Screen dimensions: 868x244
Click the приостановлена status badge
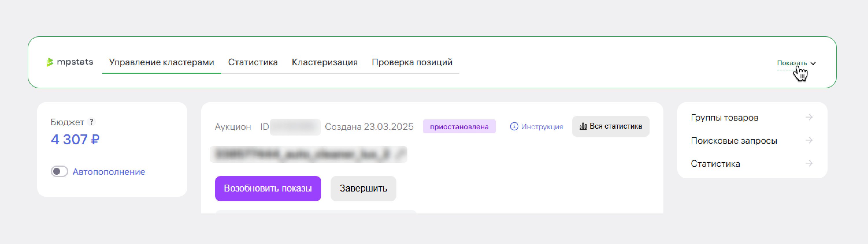(x=459, y=127)
